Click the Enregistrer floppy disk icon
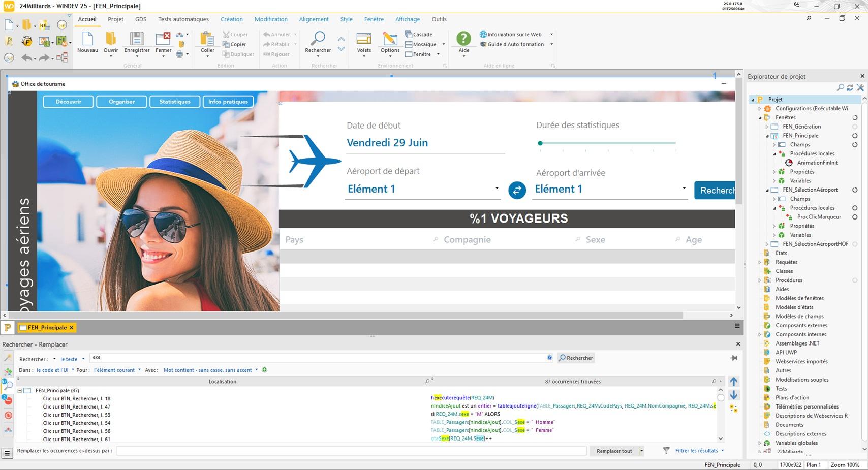 click(137, 39)
